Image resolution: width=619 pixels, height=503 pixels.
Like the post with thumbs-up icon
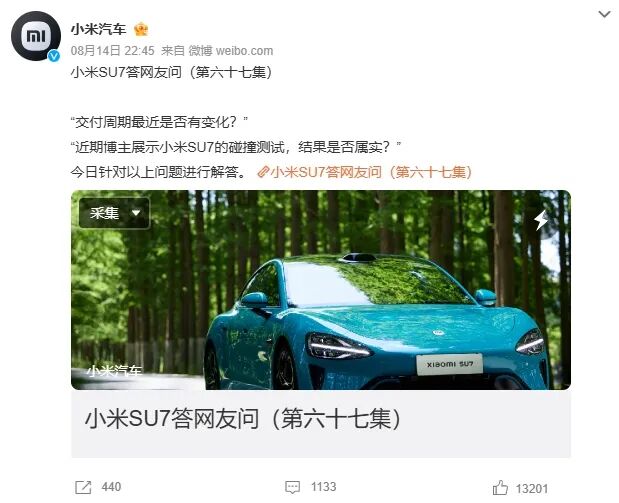500,488
